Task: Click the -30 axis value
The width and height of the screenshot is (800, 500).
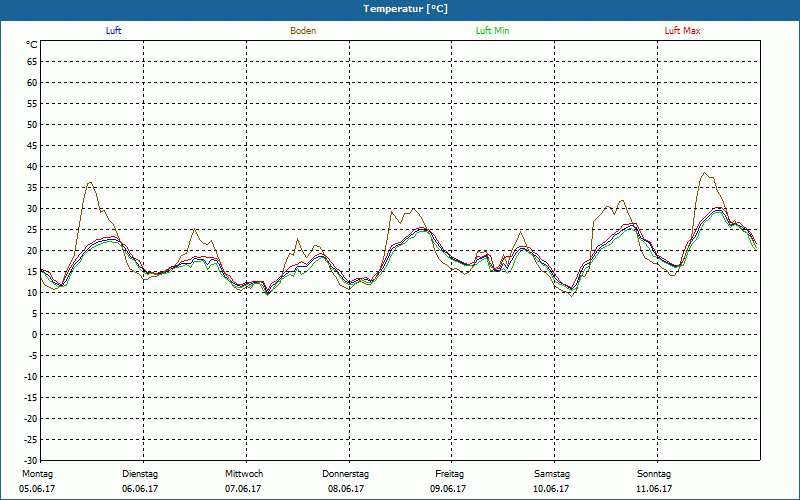Action: click(x=31, y=461)
